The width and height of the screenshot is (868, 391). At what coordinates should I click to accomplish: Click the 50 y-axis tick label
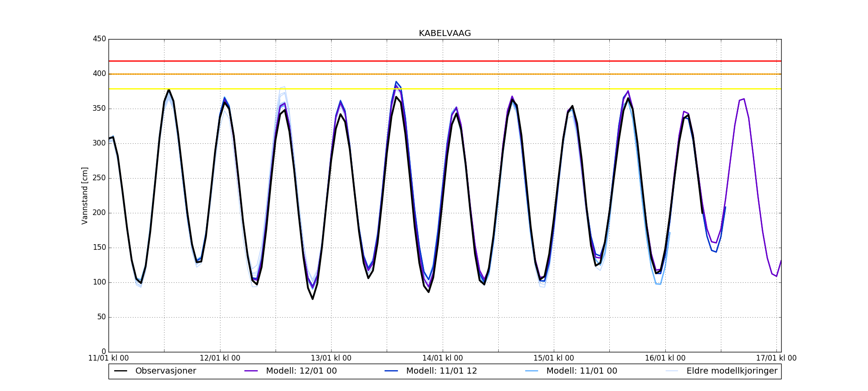(102, 317)
